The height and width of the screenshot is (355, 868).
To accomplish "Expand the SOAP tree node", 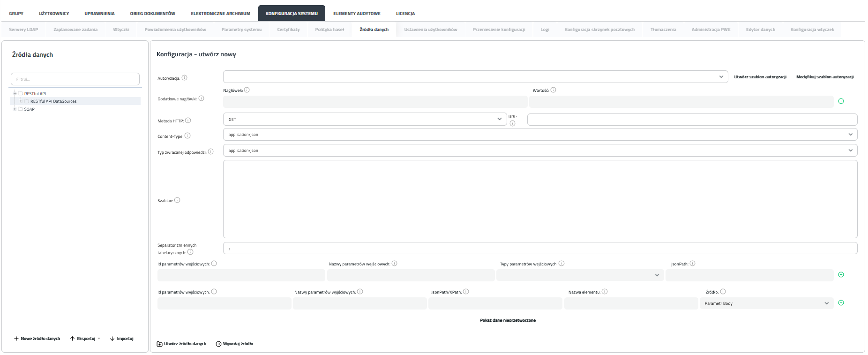I will click(15, 109).
